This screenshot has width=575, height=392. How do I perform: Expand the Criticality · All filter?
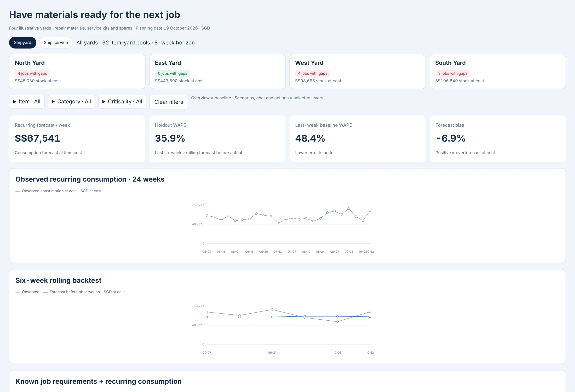click(x=122, y=102)
